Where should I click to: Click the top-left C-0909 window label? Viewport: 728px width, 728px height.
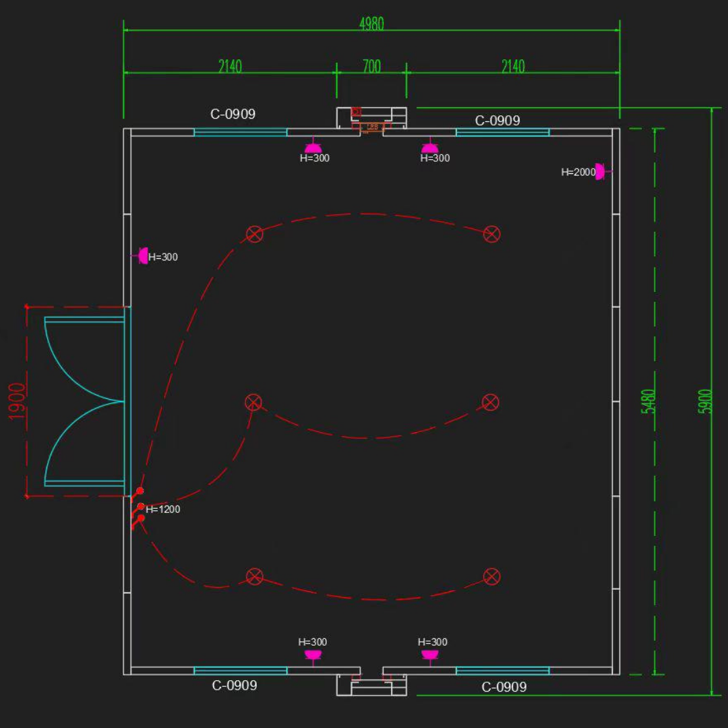point(233,114)
